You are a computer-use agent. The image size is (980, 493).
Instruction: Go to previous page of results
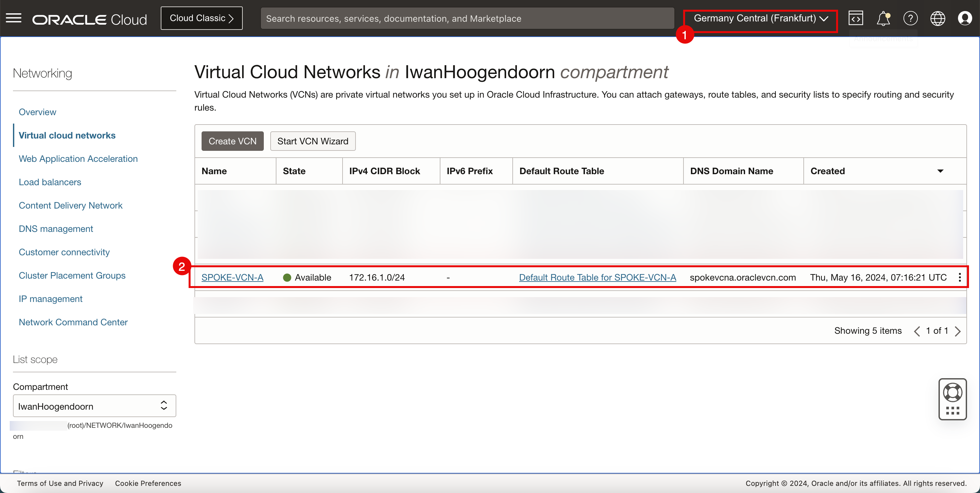pyautogui.click(x=917, y=331)
